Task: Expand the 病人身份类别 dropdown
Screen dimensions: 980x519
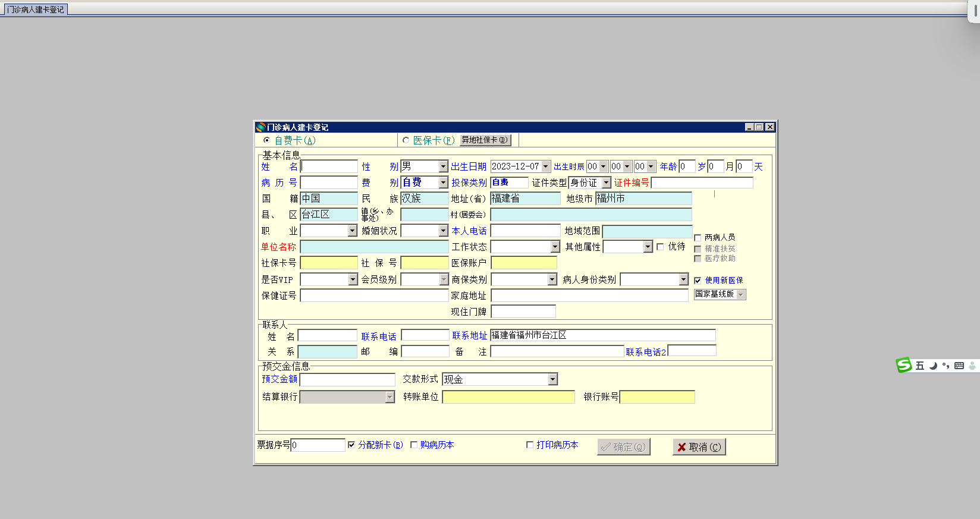Action: tap(683, 279)
